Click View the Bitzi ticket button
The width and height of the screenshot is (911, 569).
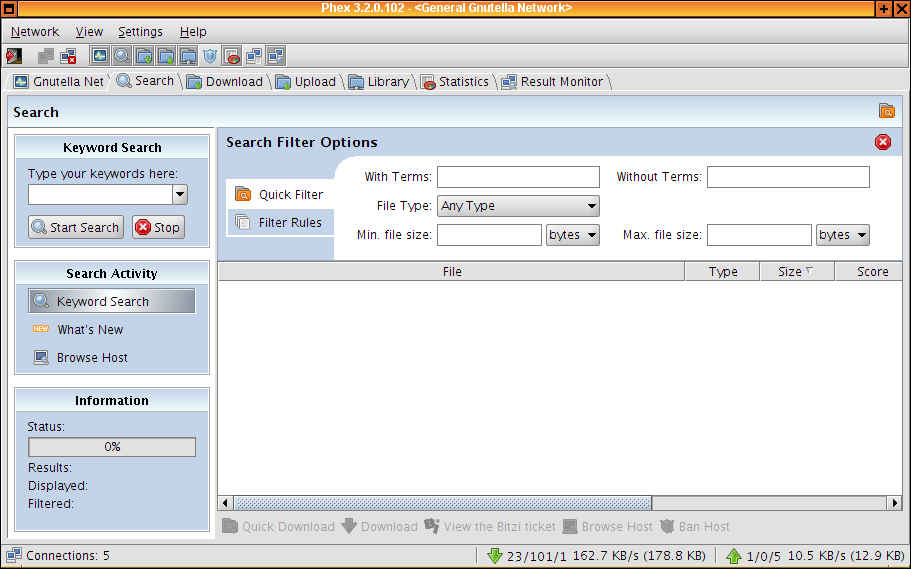tap(490, 527)
